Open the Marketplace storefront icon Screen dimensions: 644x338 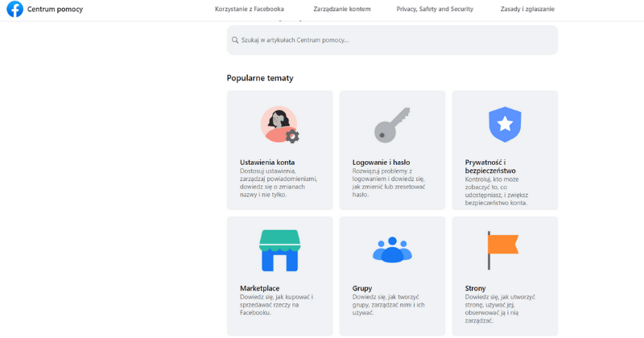(x=279, y=250)
